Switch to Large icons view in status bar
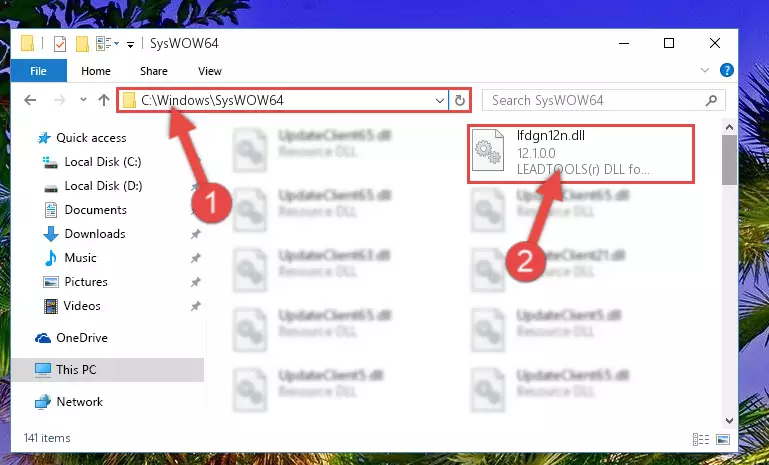This screenshot has height=465, width=769. [722, 439]
